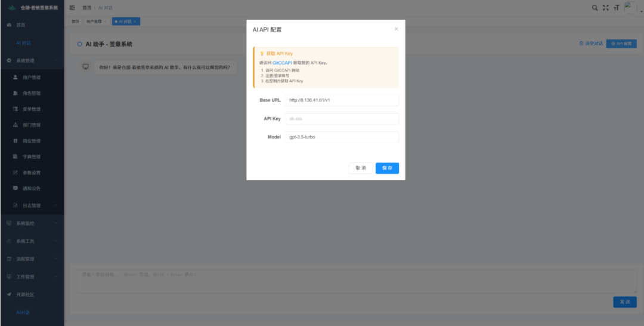Expand the 系统工具 menu chevron
644x326 pixels.
click(56, 241)
